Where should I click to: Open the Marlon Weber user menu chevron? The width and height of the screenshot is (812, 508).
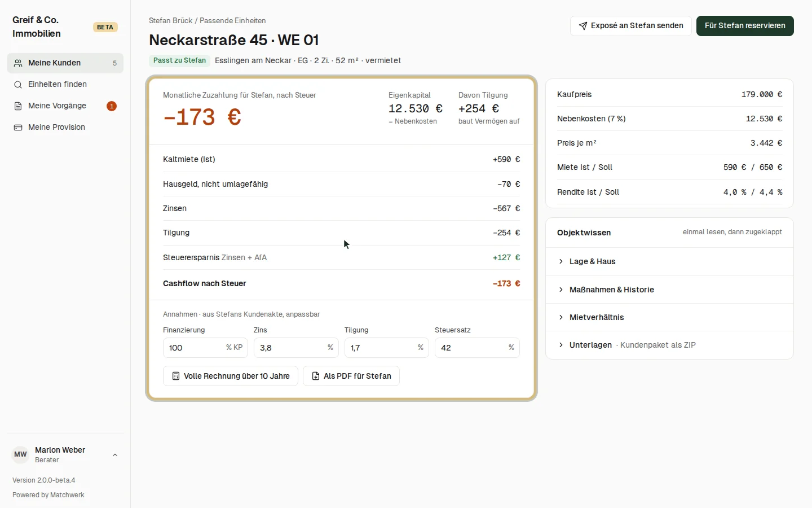(115, 455)
